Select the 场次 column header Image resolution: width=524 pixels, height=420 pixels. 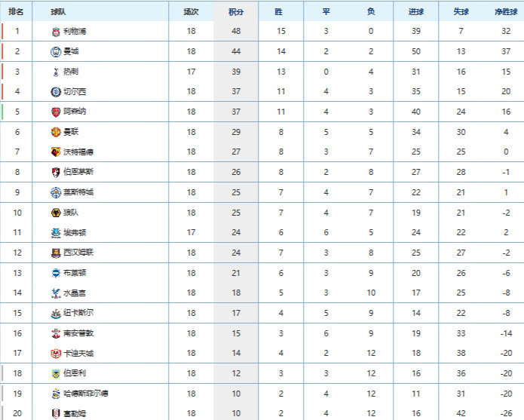(192, 12)
